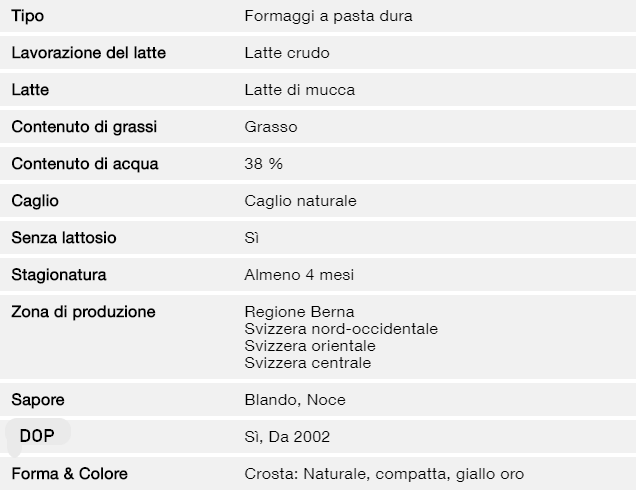Click "Svizzera nord-occidentale" in production zones

(341, 329)
